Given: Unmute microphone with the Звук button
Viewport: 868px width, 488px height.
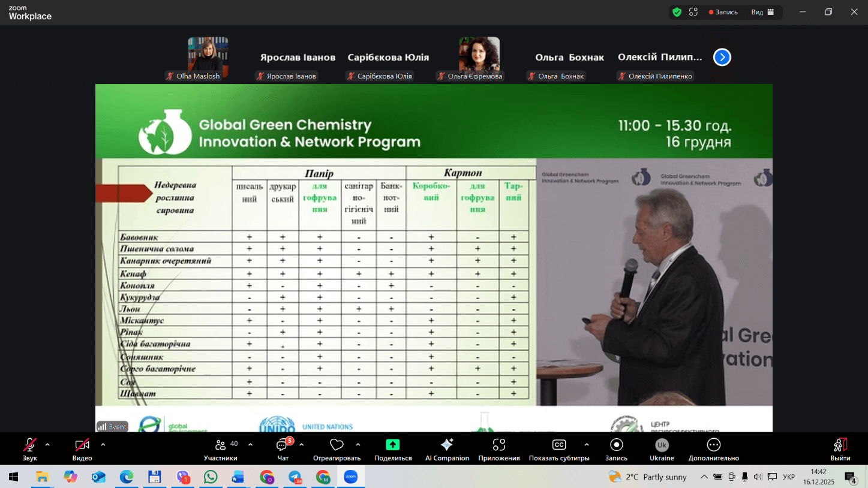Looking at the screenshot, I should click(29, 445).
